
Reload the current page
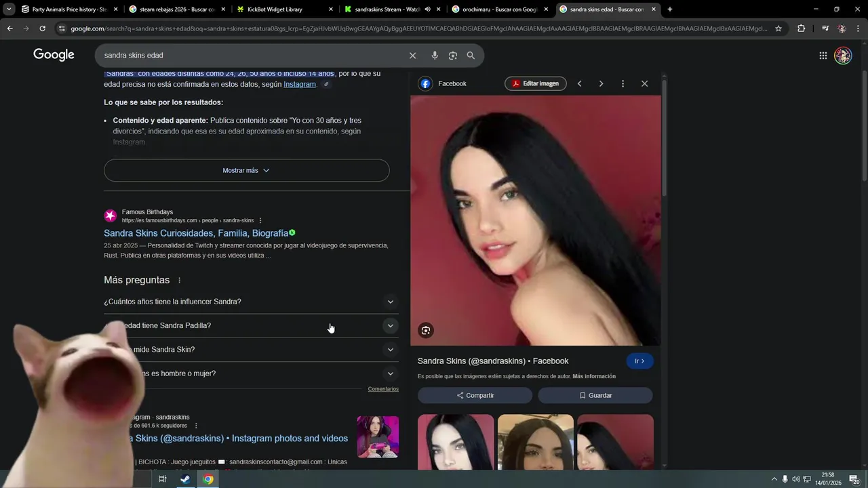click(42, 28)
